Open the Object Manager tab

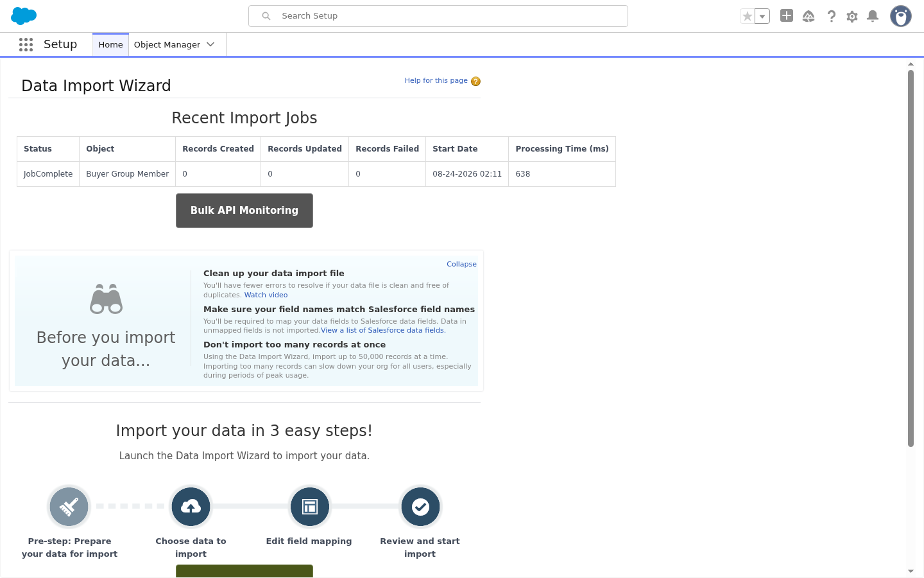point(167,44)
